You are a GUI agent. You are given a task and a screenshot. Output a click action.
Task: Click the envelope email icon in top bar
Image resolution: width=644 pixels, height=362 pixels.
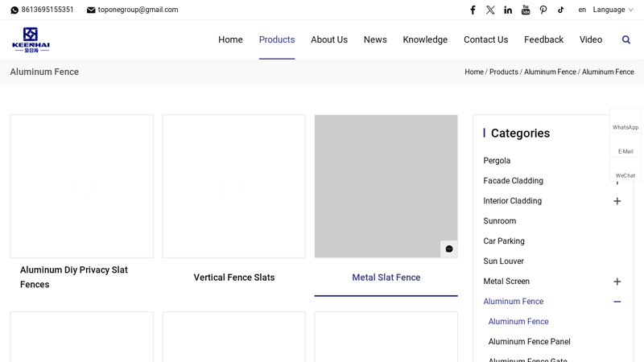[91, 10]
